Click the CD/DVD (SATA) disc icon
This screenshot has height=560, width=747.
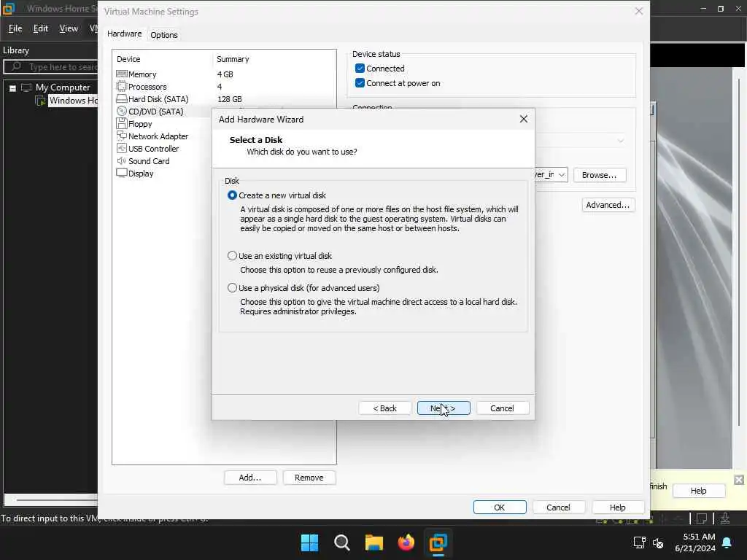(122, 111)
